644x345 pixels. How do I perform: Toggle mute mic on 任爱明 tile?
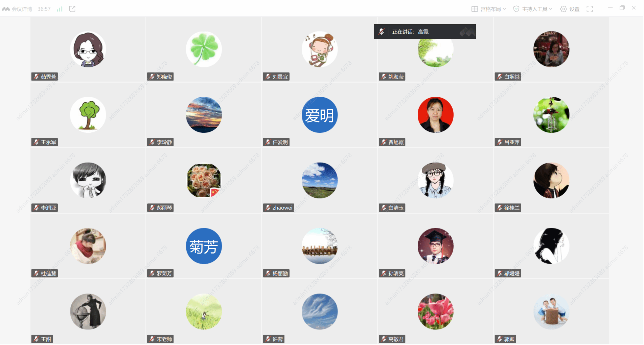[x=268, y=142]
